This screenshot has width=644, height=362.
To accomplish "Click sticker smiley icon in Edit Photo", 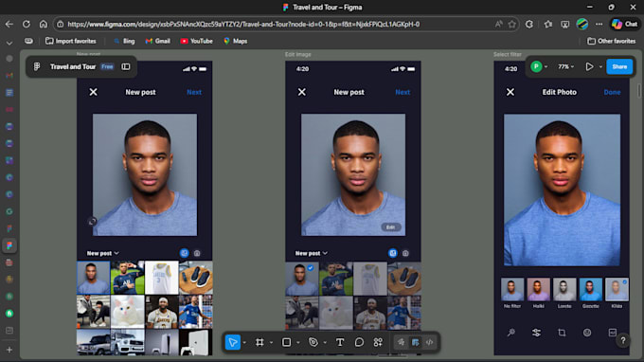I will click(x=587, y=333).
